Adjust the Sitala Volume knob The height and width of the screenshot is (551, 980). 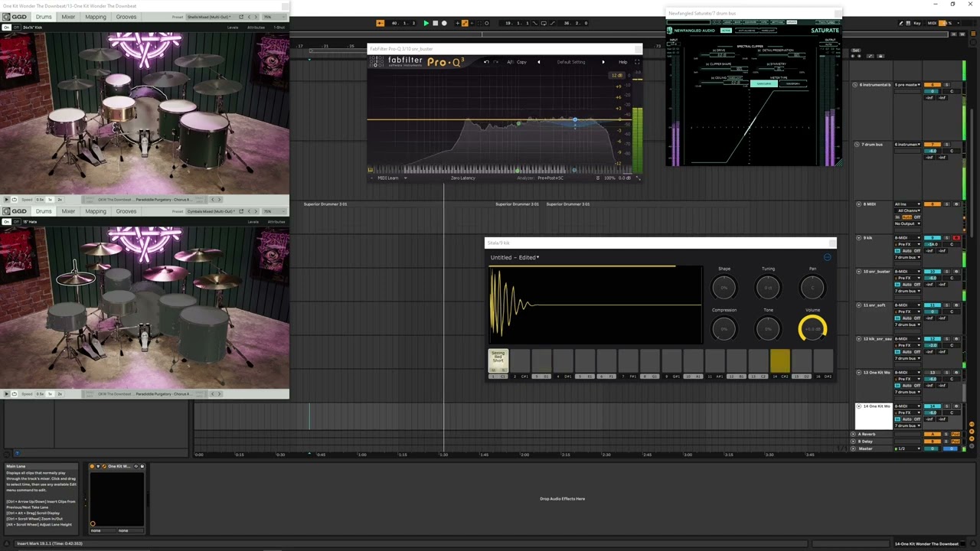click(812, 329)
